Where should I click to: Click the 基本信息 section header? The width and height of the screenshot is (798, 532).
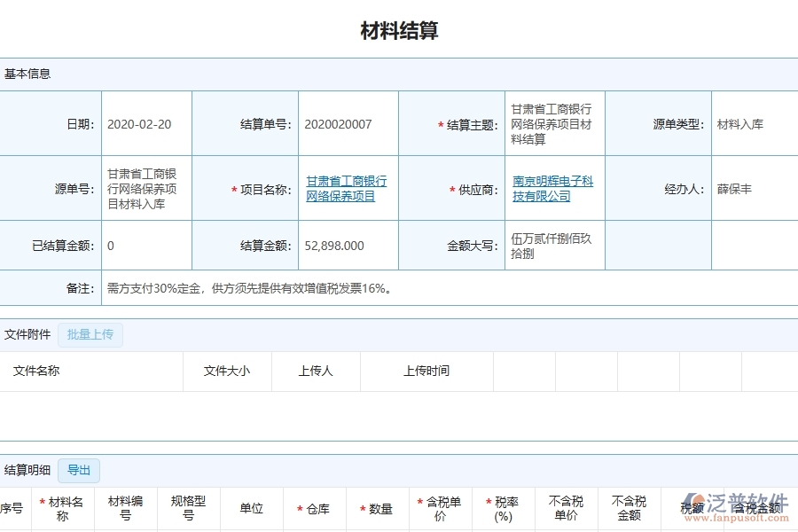(27, 74)
